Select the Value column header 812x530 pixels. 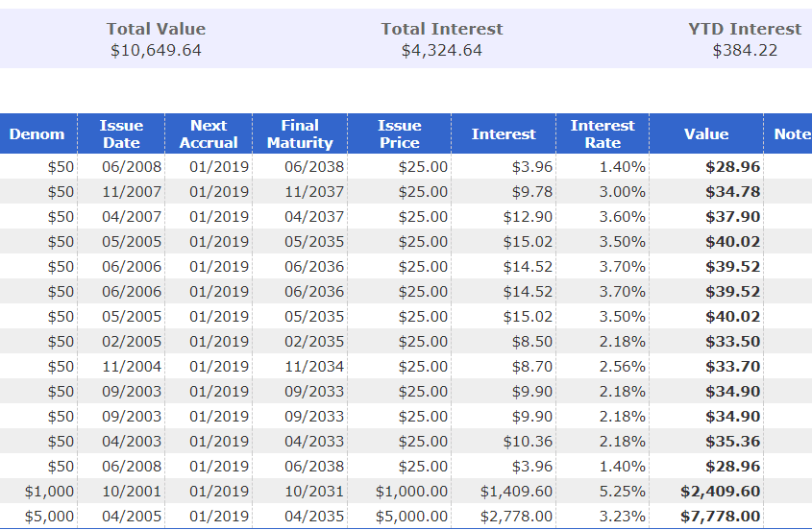(706, 134)
